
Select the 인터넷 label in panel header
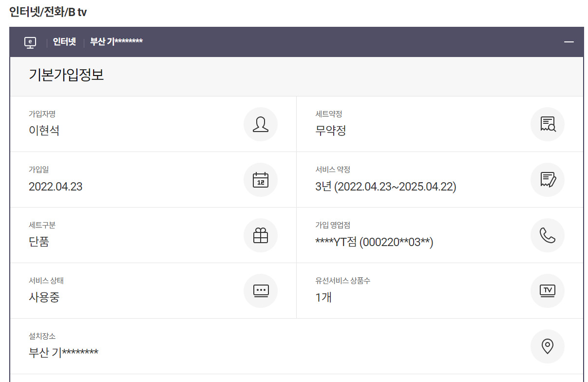64,42
